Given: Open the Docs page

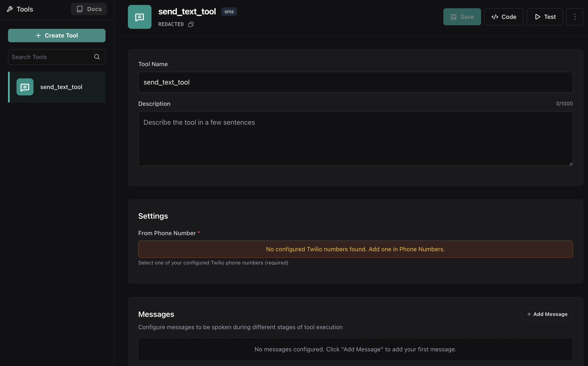Looking at the screenshot, I should [x=89, y=9].
